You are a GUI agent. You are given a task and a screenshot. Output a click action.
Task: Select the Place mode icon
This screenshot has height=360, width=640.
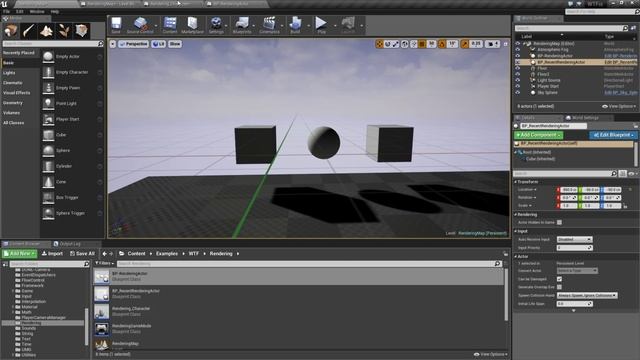pyautogui.click(x=11, y=31)
